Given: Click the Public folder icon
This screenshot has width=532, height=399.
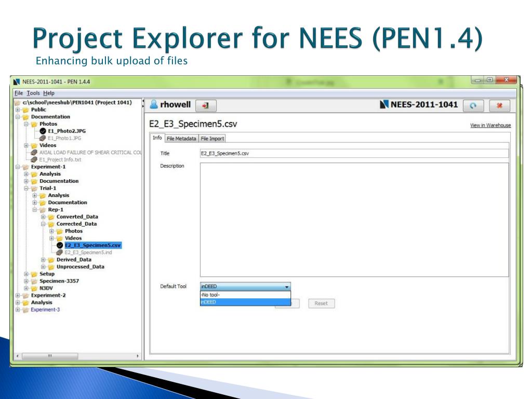Looking at the screenshot, I should pyautogui.click(x=26, y=110).
